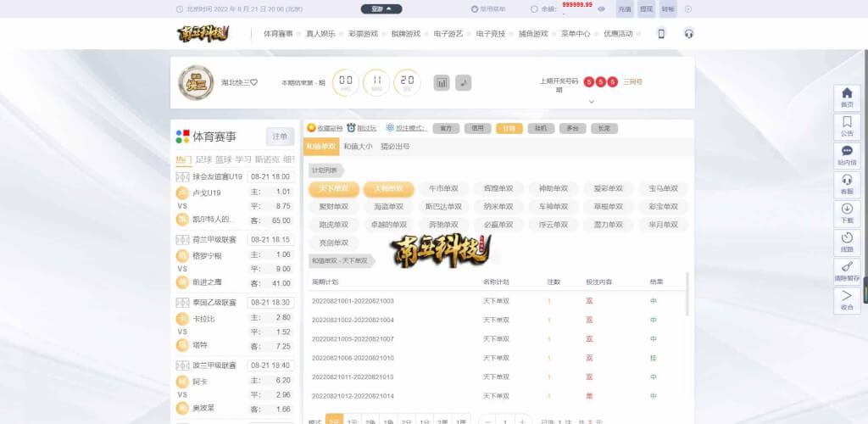Click the multiplier input field

pos(505,421)
